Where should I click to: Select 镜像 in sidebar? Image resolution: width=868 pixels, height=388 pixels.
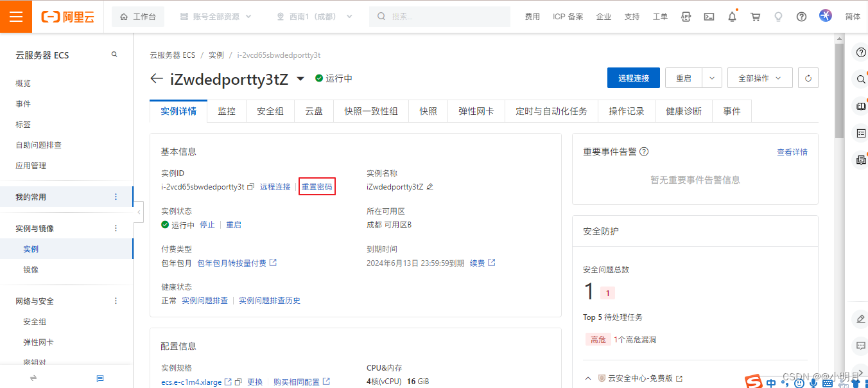(x=31, y=270)
